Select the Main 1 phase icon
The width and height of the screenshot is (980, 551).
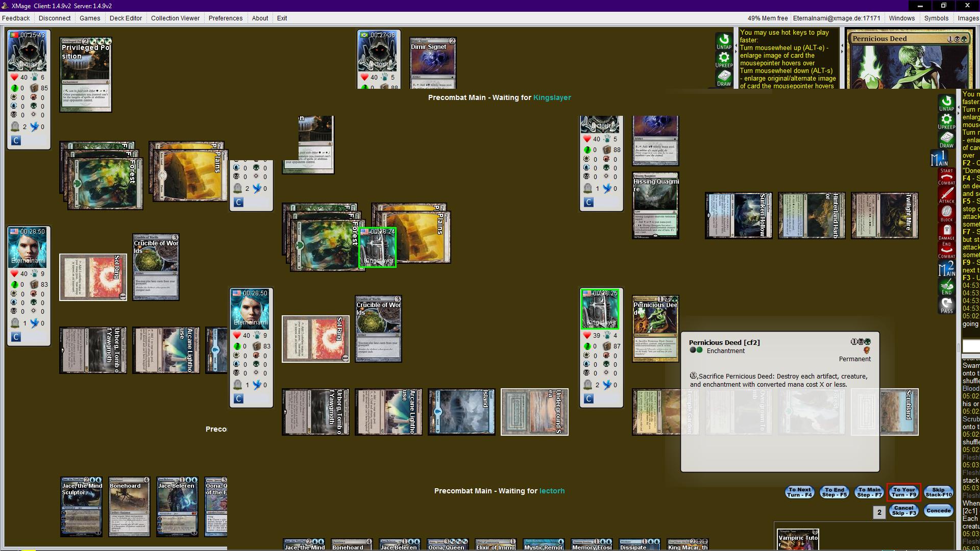click(939, 159)
